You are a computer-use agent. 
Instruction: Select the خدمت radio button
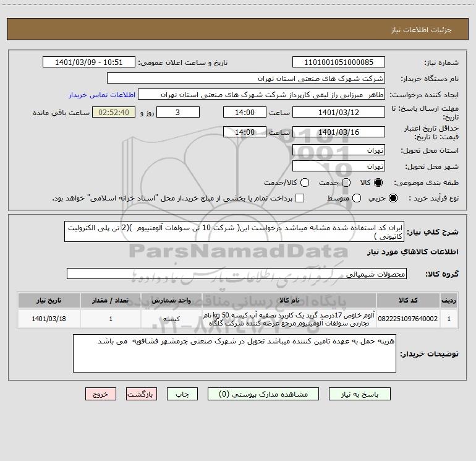tap(346, 183)
